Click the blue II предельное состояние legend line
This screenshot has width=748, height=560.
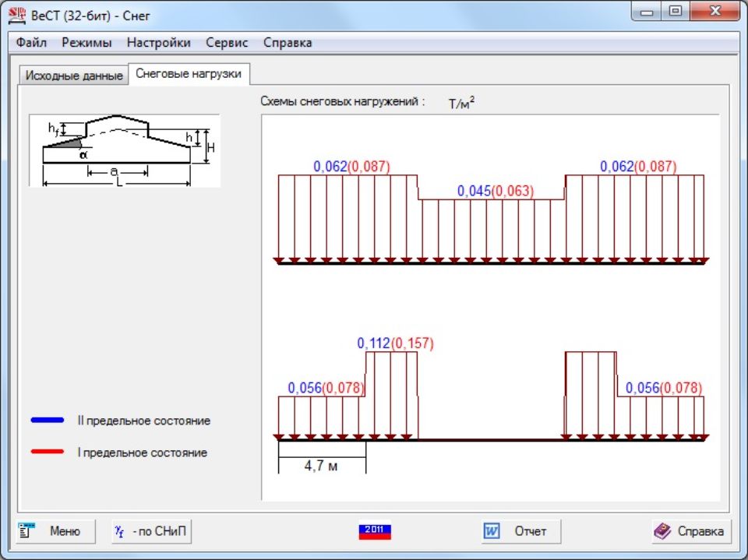coord(48,421)
